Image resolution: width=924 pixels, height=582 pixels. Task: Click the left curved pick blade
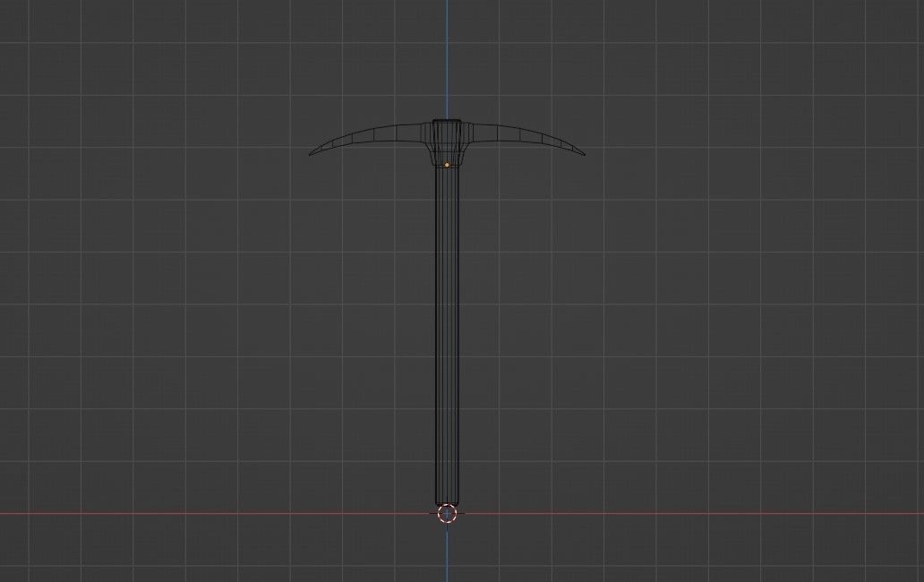pyautogui.click(x=365, y=138)
